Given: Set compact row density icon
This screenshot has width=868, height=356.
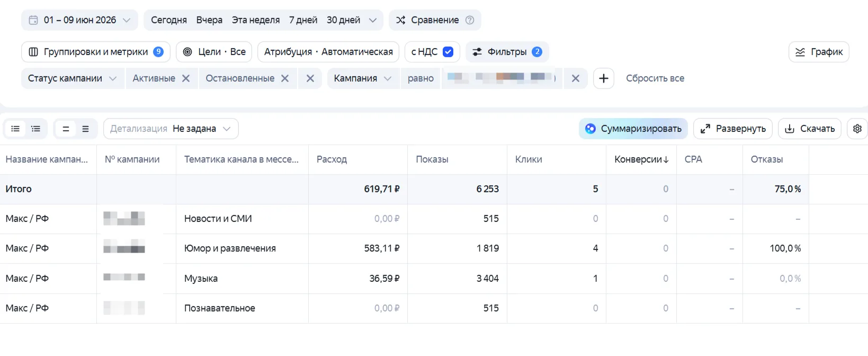Looking at the screenshot, I should 66,129.
